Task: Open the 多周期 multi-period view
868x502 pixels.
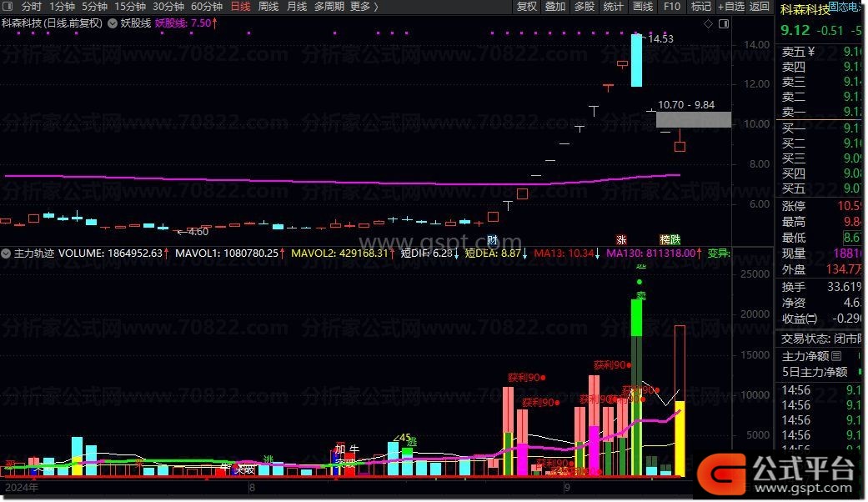Action: tap(329, 7)
